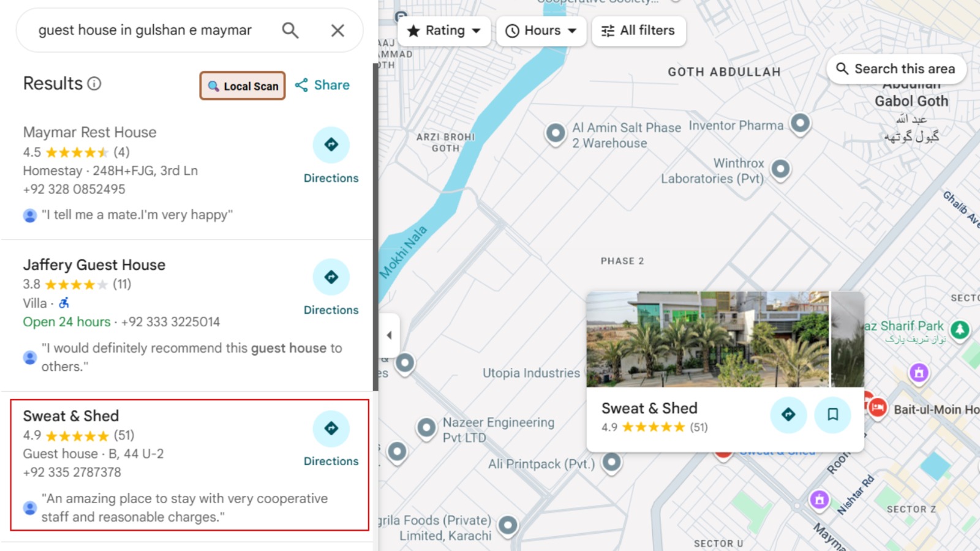This screenshot has width=980, height=551.
Task: Click the Gorilla Foods Karachi map marker
Action: 508,525
